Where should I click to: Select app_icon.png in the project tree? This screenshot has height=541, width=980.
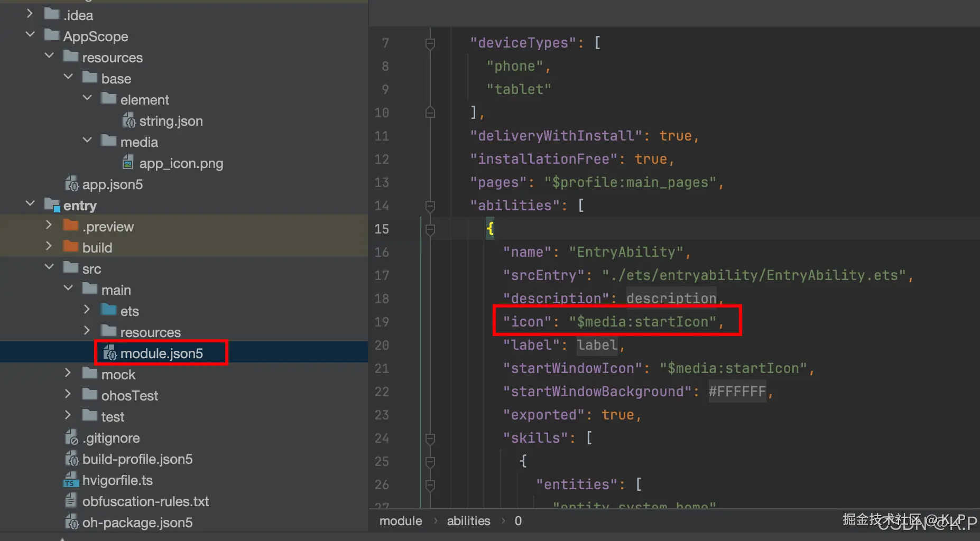[181, 163]
